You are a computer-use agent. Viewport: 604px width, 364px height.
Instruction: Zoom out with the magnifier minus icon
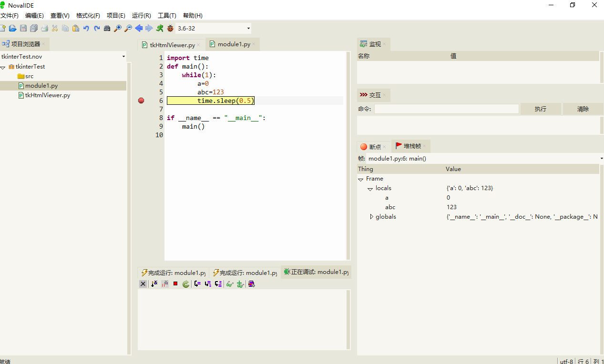(128, 28)
